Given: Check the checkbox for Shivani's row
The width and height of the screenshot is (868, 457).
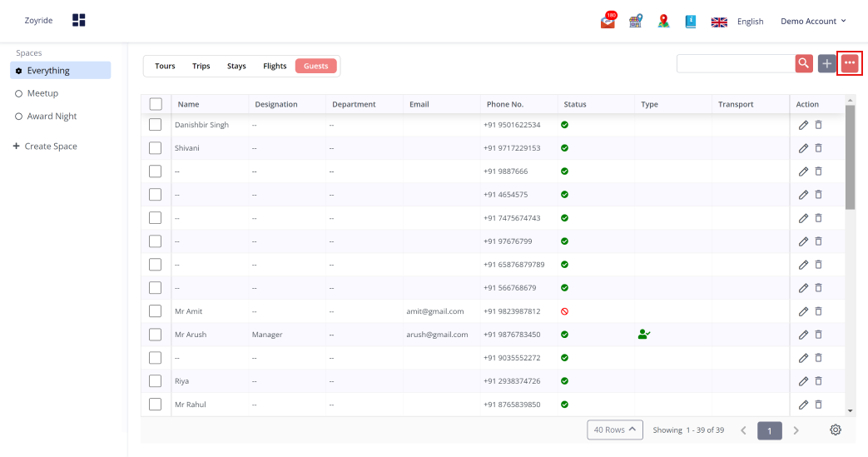Looking at the screenshot, I should [x=156, y=148].
